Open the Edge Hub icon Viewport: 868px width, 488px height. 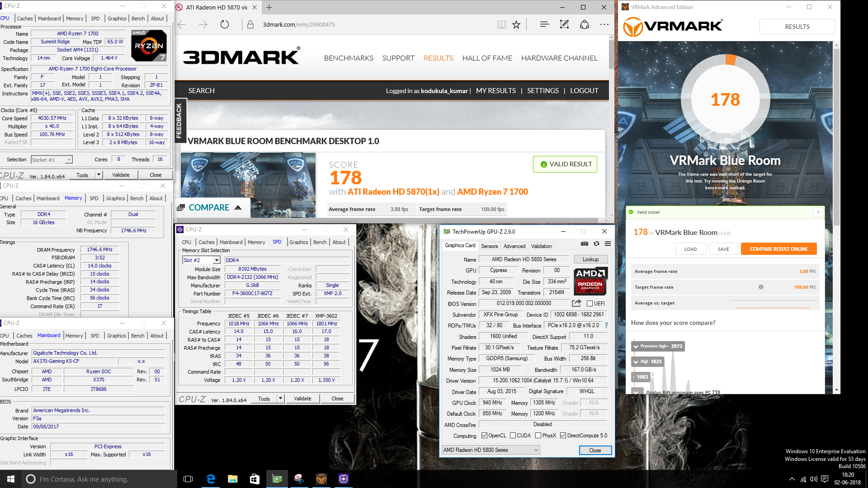click(x=544, y=25)
